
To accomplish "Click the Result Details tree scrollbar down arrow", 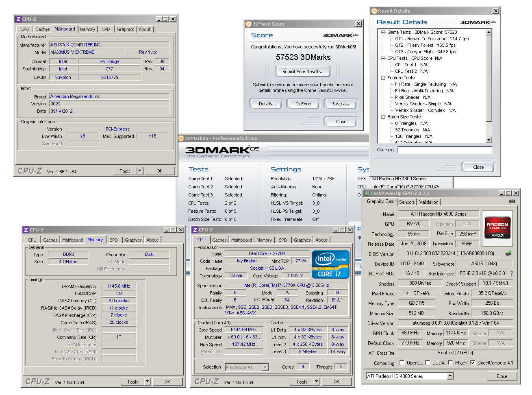I will point(489,140).
